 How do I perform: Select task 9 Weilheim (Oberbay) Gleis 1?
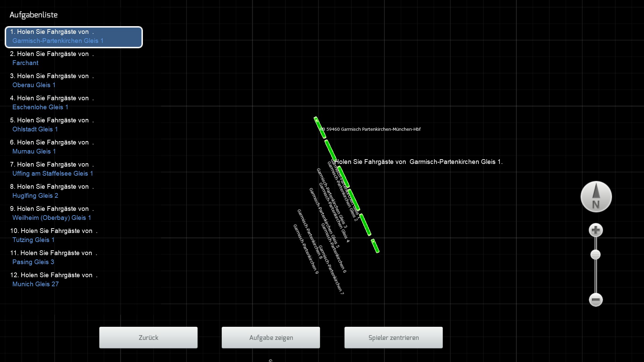(52, 213)
